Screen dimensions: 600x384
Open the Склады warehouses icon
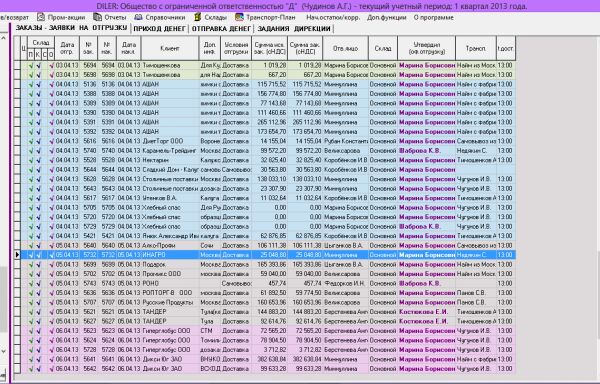tap(197, 17)
